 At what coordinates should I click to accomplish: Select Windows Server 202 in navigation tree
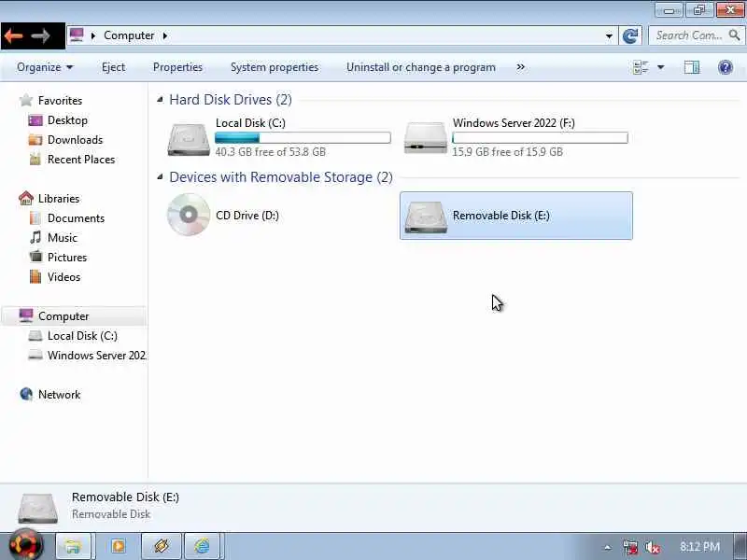[x=97, y=356]
